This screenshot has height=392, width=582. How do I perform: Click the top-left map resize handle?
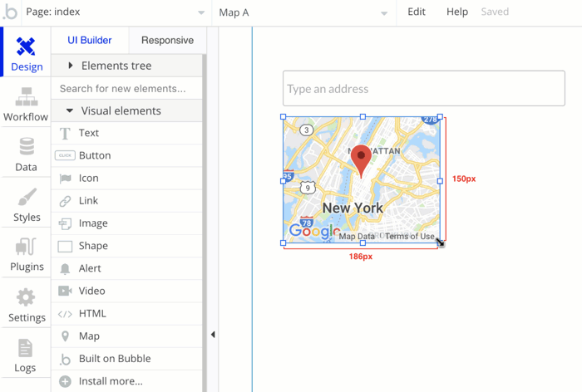pyautogui.click(x=284, y=117)
